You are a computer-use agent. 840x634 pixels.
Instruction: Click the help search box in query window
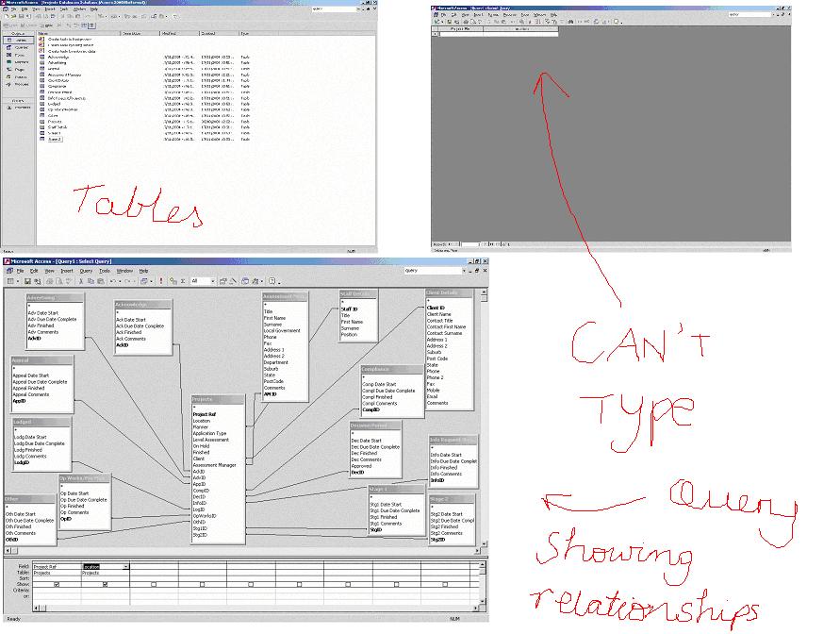(433, 271)
